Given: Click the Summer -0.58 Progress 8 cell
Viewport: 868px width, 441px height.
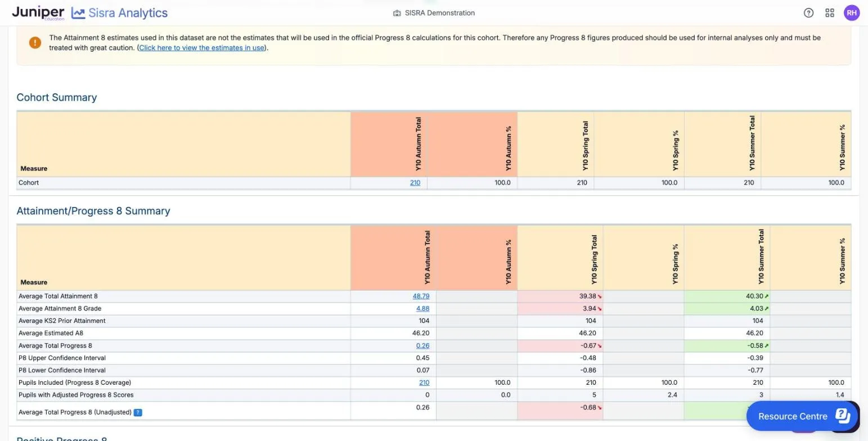Looking at the screenshot, I should 727,346.
